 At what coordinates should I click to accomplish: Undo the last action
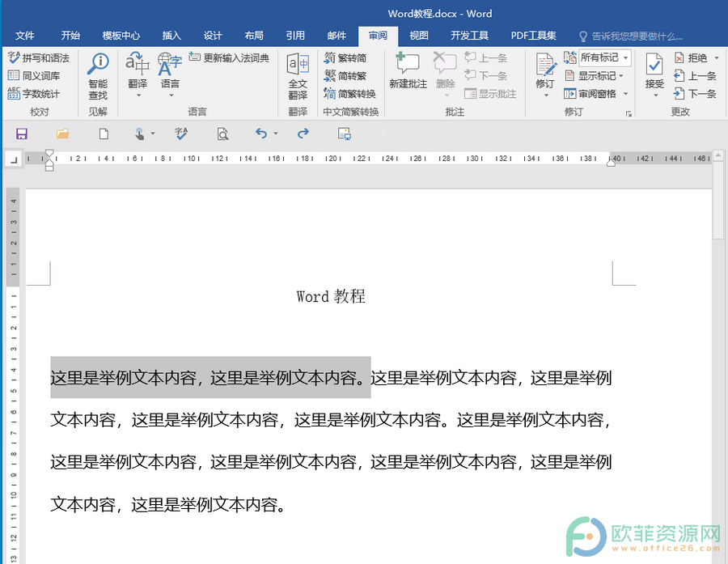[x=261, y=134]
